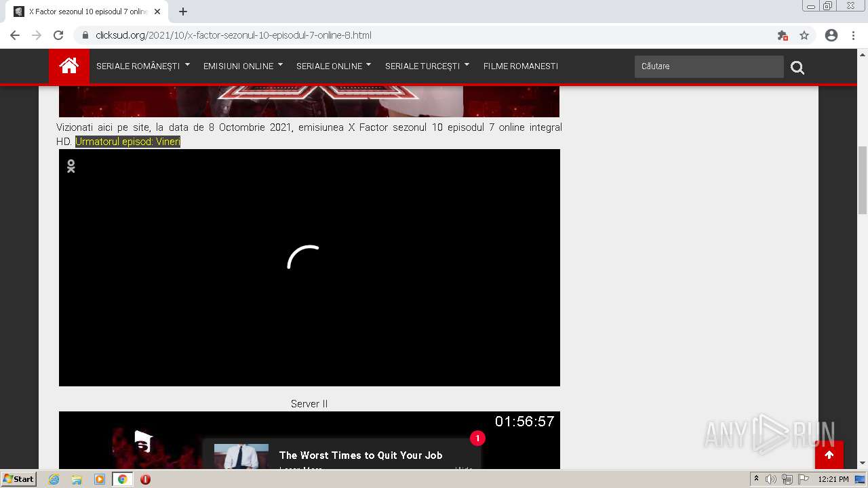This screenshot has width=868, height=488.
Task: Click the Căutare search field
Action: pos(709,66)
